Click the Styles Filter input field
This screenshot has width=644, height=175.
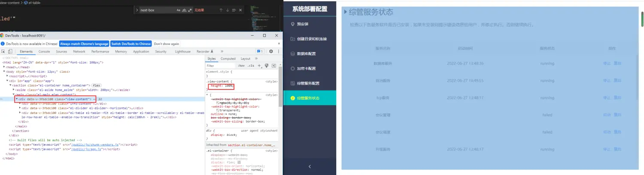pyautogui.click(x=220, y=66)
